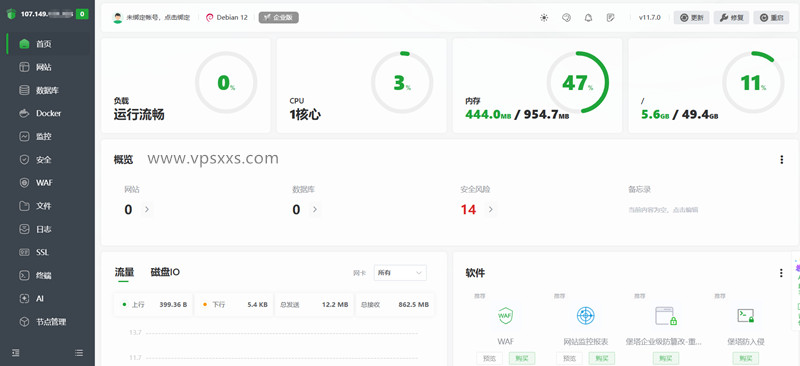Click the 更新 update button
Viewport: 800px width, 366px height.
click(691, 18)
